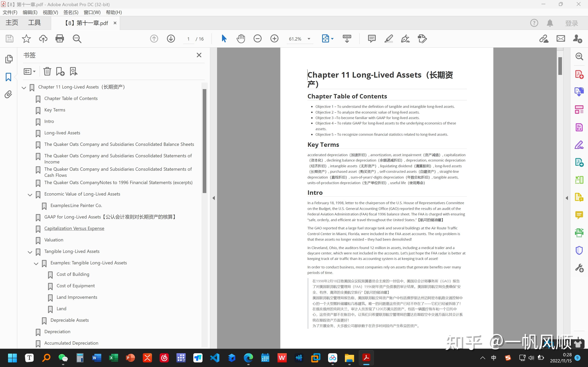The image size is (588, 367).
Task: Delete the selected bookmark
Action: [x=47, y=71]
